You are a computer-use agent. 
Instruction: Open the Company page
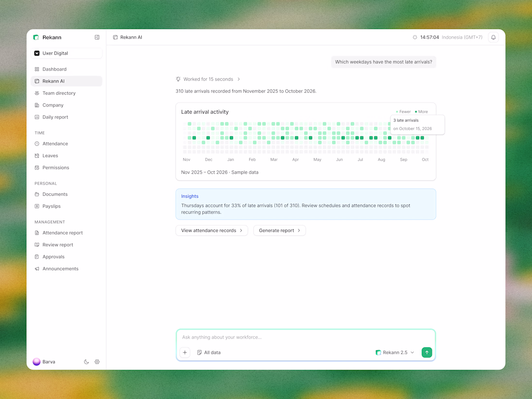pyautogui.click(x=67, y=105)
